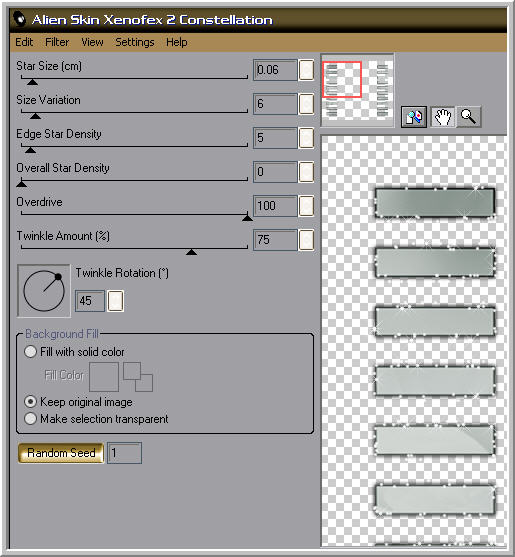The width and height of the screenshot is (515, 557).
Task: Select the hand pan tool
Action: pos(442,117)
